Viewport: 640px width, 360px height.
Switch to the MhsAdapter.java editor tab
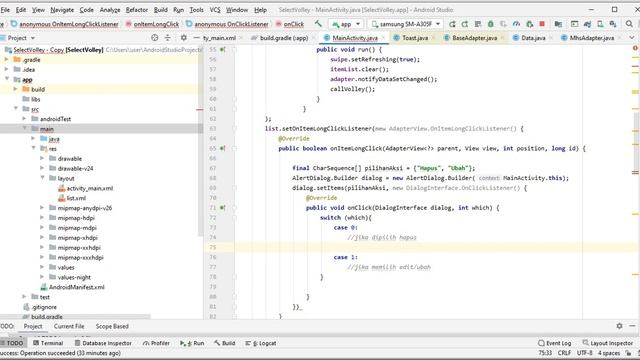pyautogui.click(x=591, y=38)
